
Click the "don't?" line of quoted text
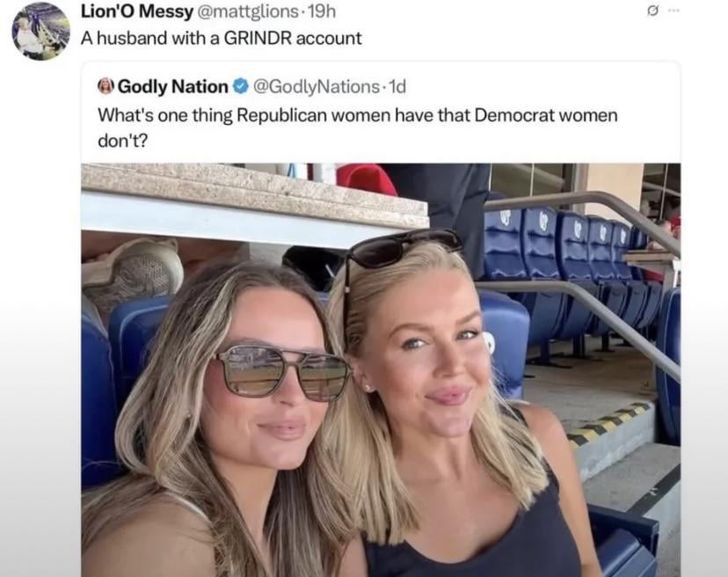point(122,141)
